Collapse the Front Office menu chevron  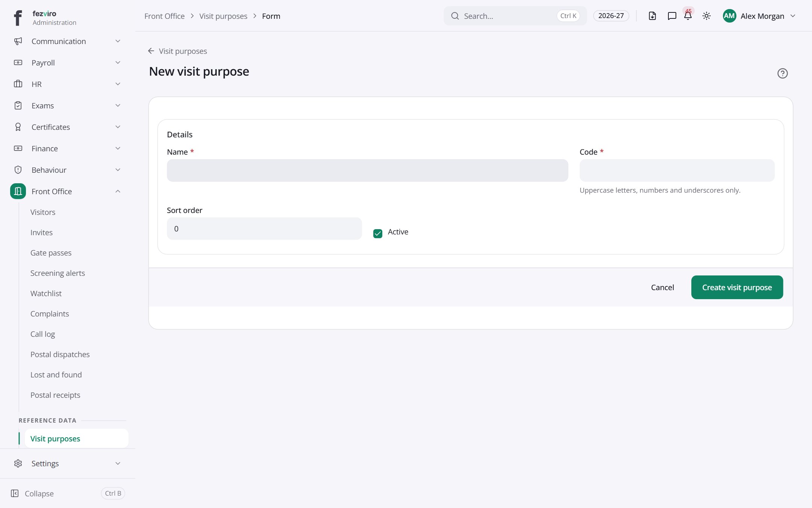pyautogui.click(x=118, y=192)
